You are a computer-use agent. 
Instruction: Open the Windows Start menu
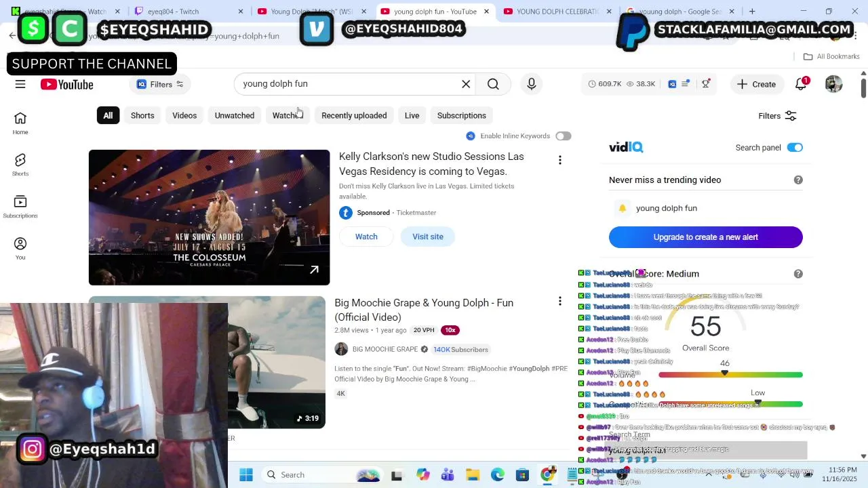click(x=246, y=475)
